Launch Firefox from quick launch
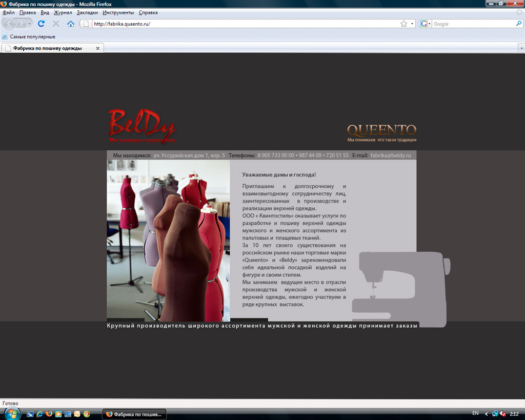Image resolution: width=525 pixels, height=420 pixels. (x=49, y=414)
